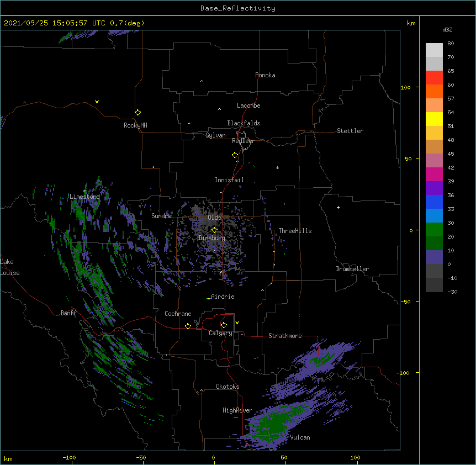Viewport: 476px width, 465px height.
Task: Click the Ponoka city label
Action: click(x=265, y=75)
